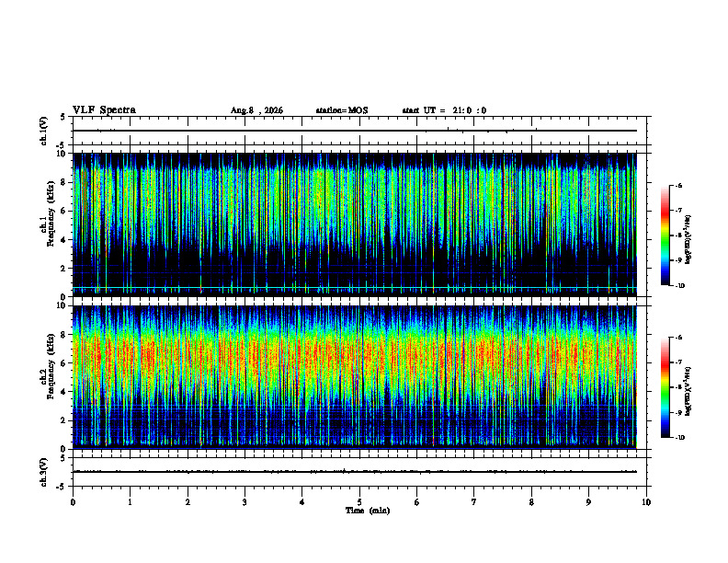This screenshot has width=728, height=563.
Task: Click the time axis tick label "5"
Action: (x=359, y=502)
